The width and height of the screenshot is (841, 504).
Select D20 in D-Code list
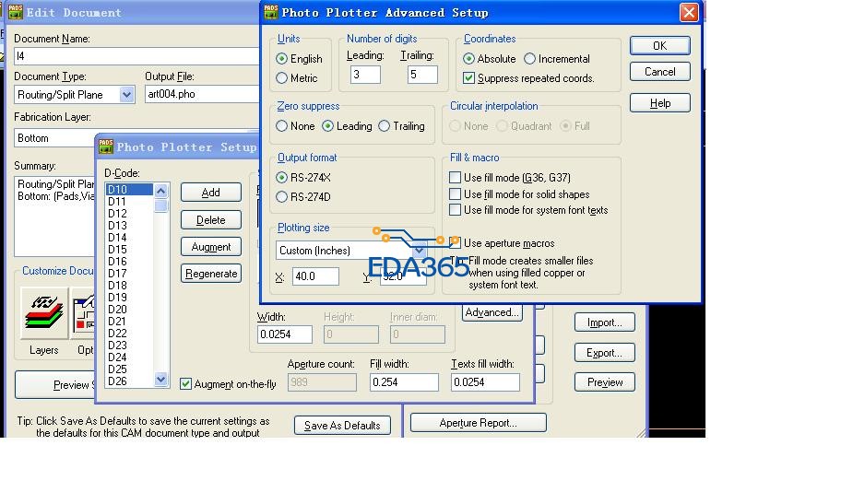tap(129, 310)
